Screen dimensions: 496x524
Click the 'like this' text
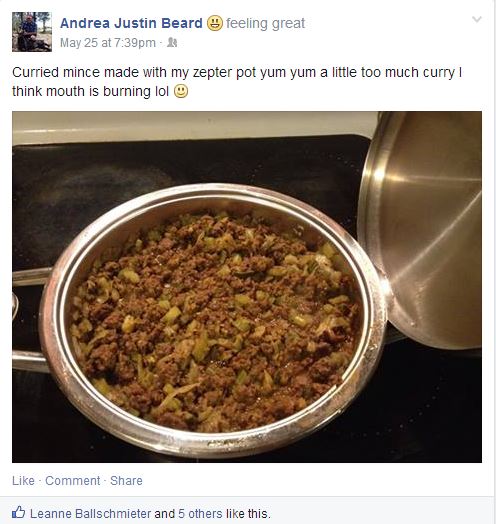pos(248,514)
